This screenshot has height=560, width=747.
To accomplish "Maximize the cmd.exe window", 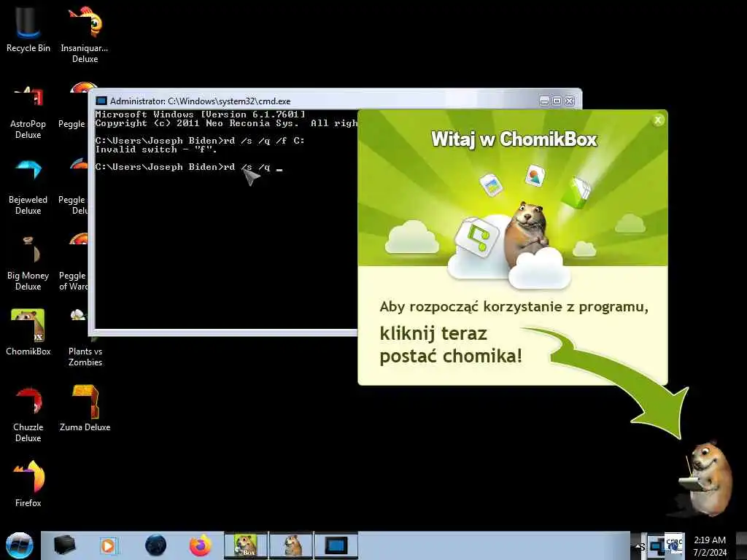I will [x=557, y=101].
